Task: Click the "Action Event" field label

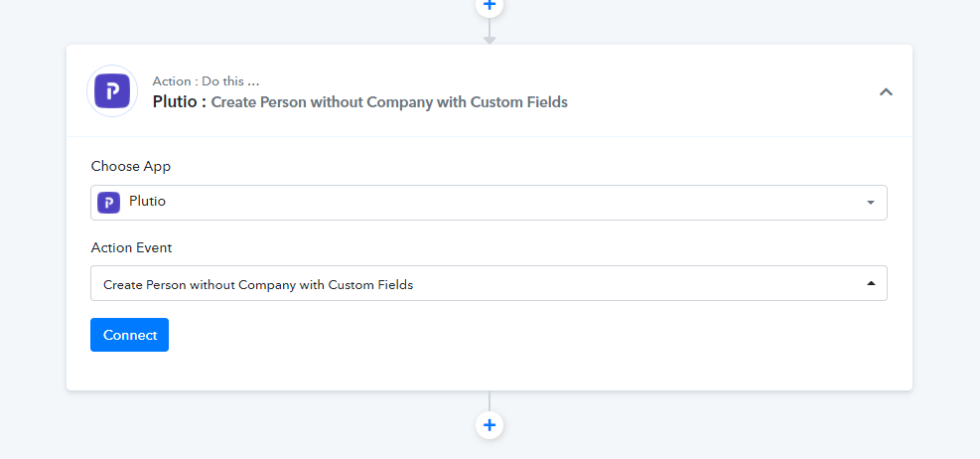Action: coord(131,247)
